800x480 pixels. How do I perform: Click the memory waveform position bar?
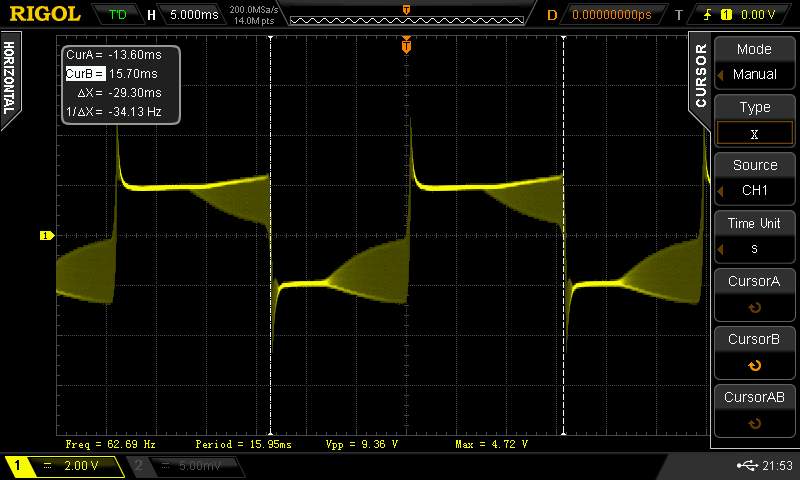point(405,15)
